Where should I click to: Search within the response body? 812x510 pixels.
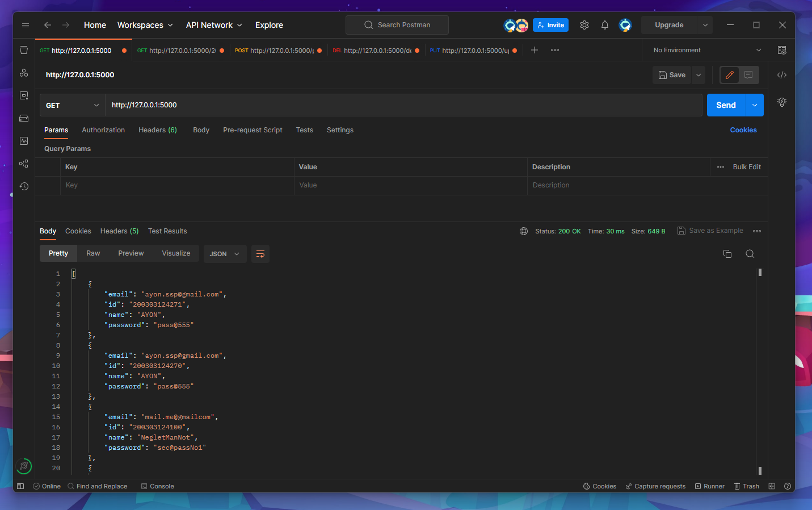click(750, 254)
